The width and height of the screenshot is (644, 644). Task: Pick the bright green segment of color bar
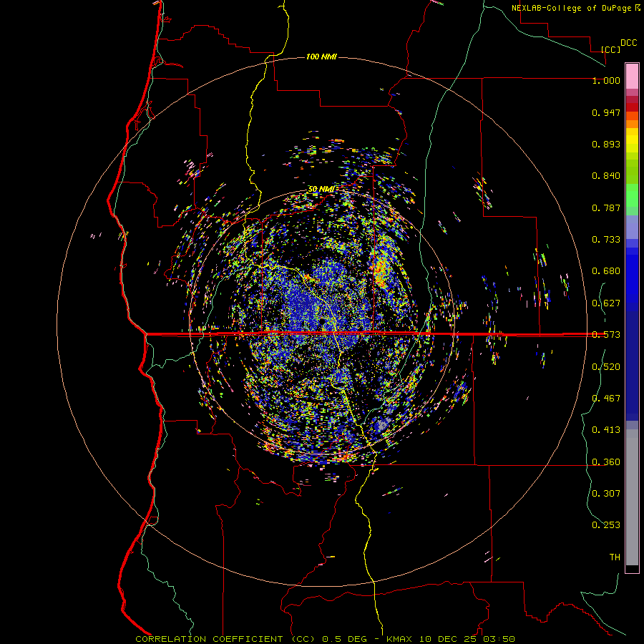point(632,195)
